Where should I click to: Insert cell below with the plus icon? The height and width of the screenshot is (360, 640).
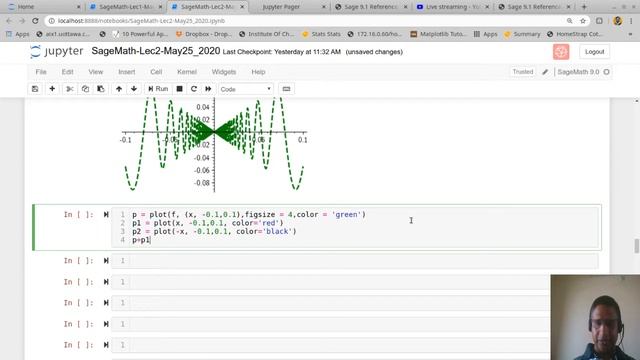(x=52, y=89)
